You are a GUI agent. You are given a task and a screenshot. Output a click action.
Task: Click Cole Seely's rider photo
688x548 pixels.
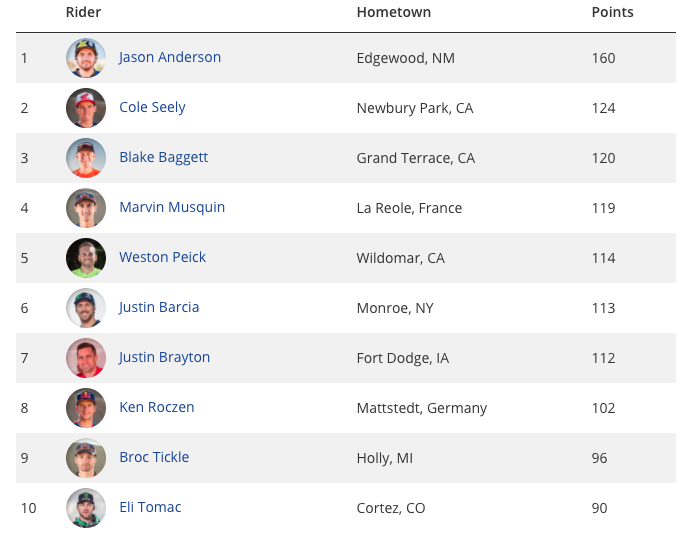coord(86,108)
